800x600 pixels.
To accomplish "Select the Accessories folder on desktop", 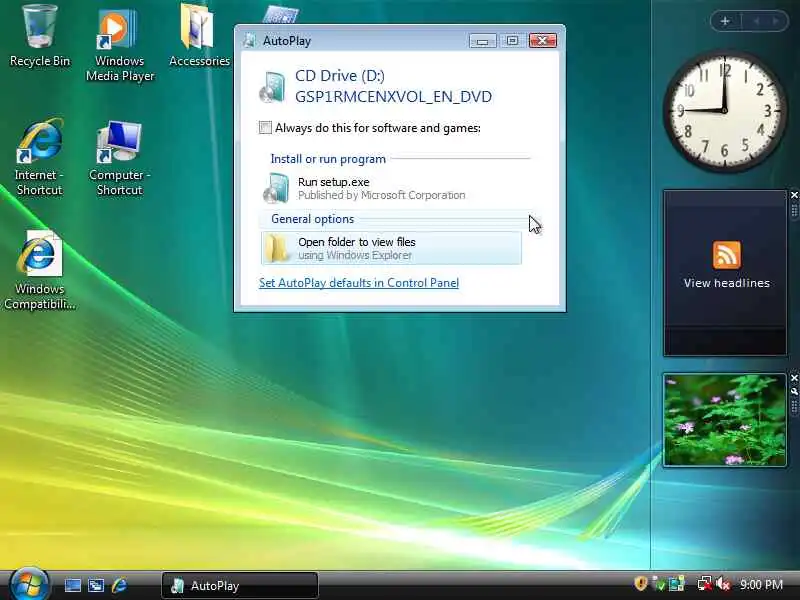I will click(199, 36).
